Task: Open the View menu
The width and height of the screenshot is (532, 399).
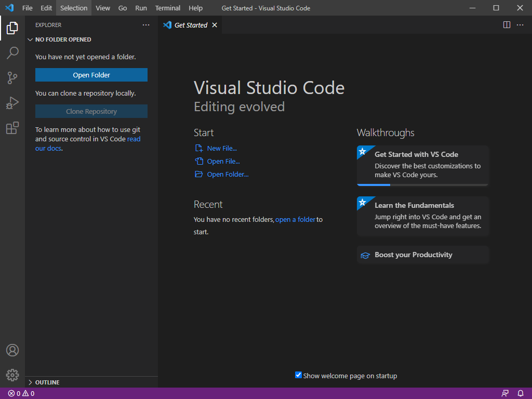Action: click(103, 8)
